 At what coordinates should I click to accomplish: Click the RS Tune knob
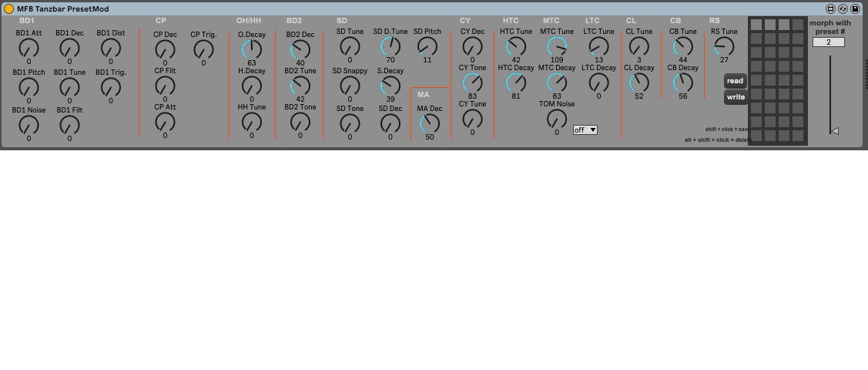point(724,47)
